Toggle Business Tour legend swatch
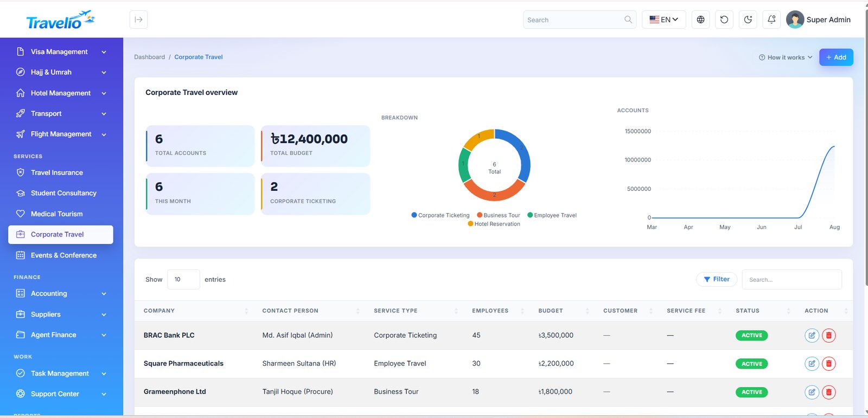This screenshot has width=868, height=418. tap(480, 215)
